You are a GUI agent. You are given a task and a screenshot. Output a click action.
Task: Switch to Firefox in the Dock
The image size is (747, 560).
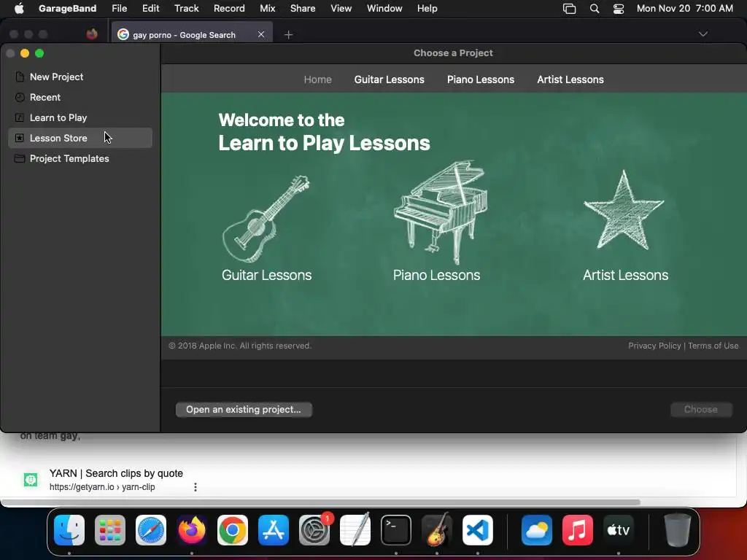click(x=192, y=530)
